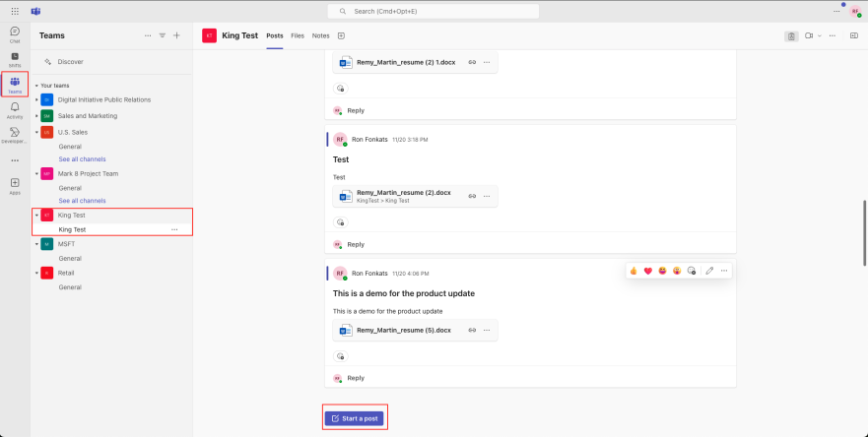Reply to the product update post
This screenshot has height=437, width=868.
[x=356, y=378]
